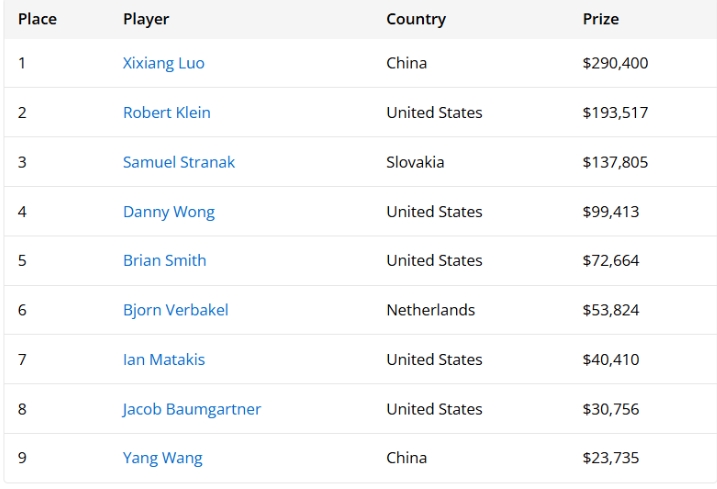Select the $290,400 first-place prize cell
Image resolution: width=717 pixels, height=489 pixels.
(615, 63)
